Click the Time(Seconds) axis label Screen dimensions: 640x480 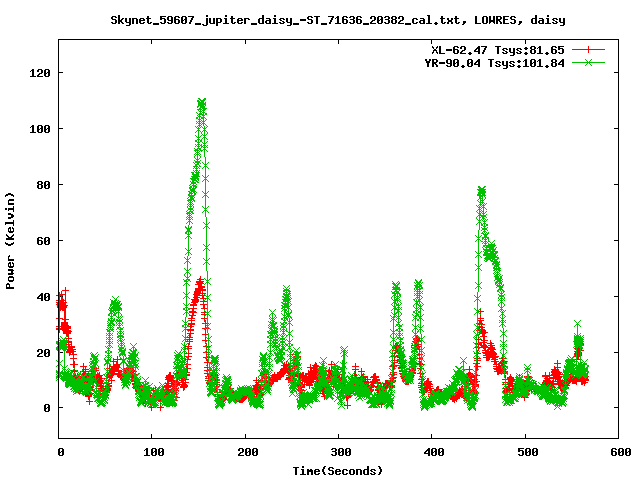pyautogui.click(x=338, y=471)
